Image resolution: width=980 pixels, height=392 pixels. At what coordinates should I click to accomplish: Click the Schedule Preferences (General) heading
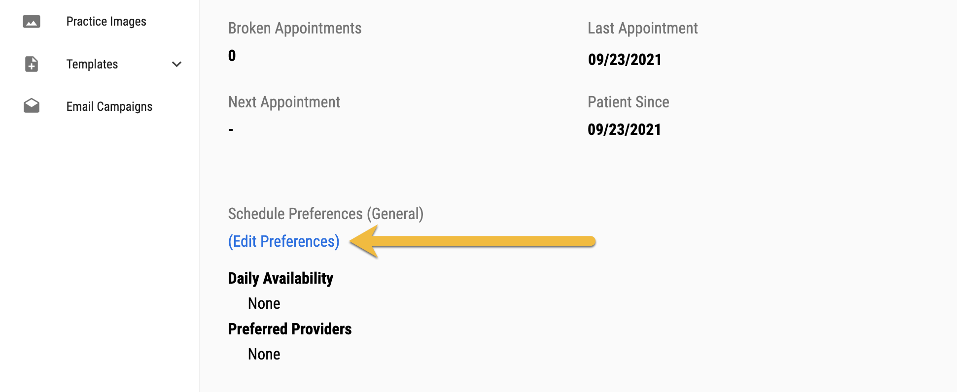tap(325, 214)
